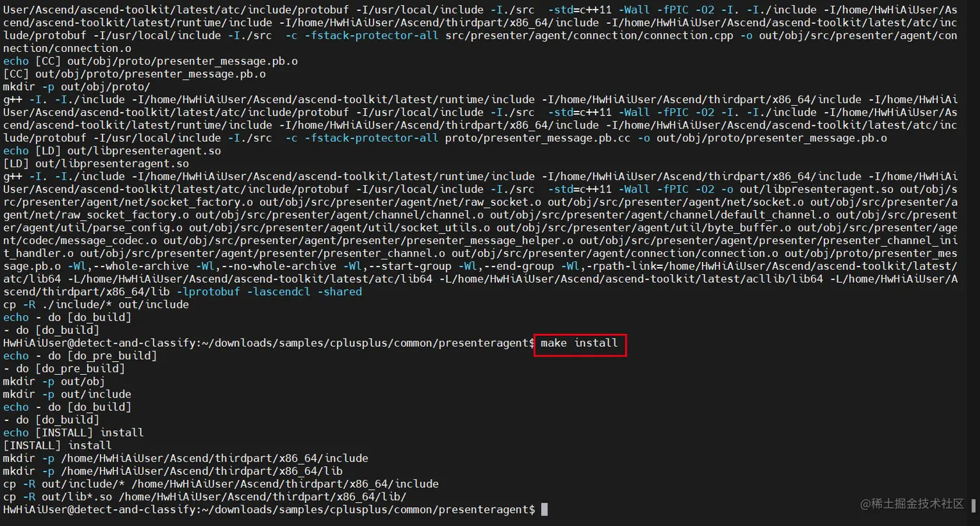The width and height of the screenshot is (980, 526).
Task: Click the flag '-Wl,--whole-archive'
Action: coord(128,267)
